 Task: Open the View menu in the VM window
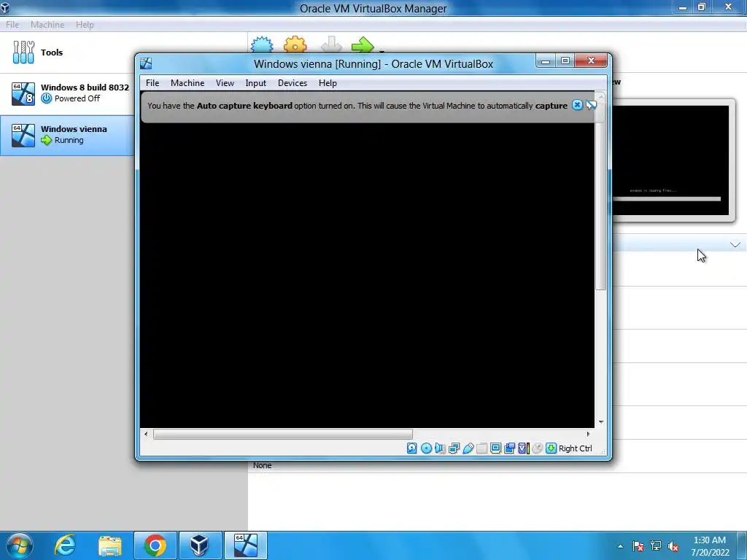point(225,83)
